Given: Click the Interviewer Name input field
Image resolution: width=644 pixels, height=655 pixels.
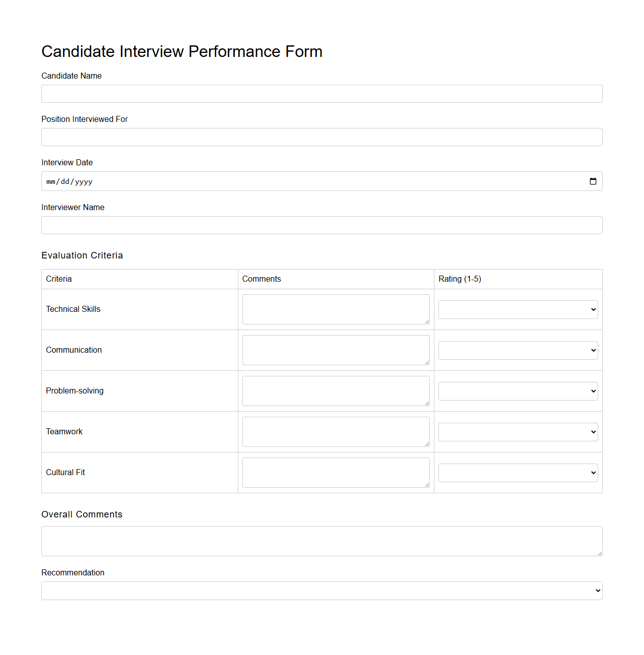Looking at the screenshot, I should tap(321, 225).
